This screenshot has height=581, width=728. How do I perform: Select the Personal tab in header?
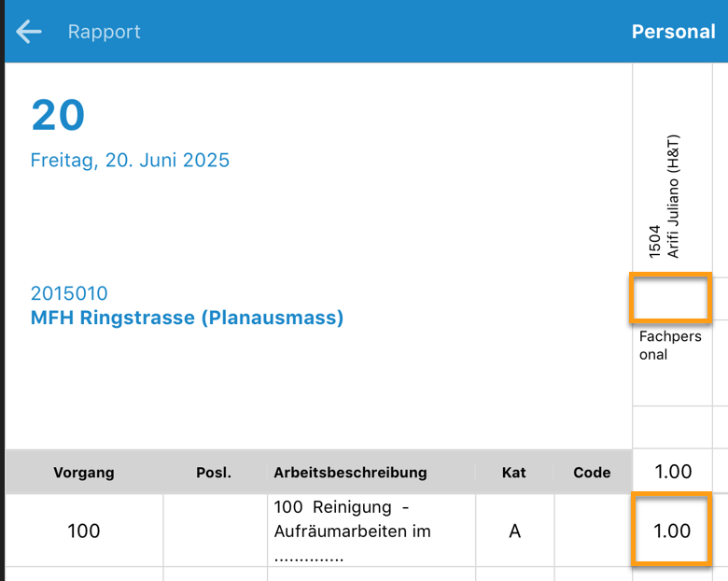point(673,32)
